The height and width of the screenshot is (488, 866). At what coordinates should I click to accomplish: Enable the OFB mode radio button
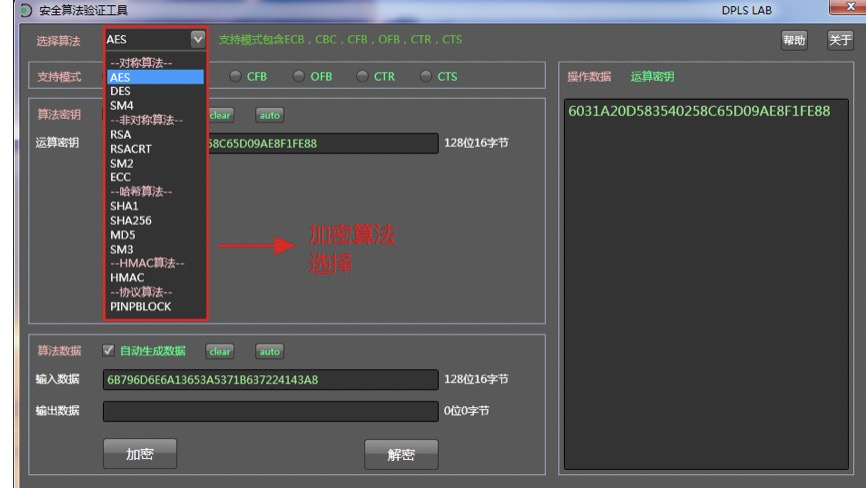299,77
